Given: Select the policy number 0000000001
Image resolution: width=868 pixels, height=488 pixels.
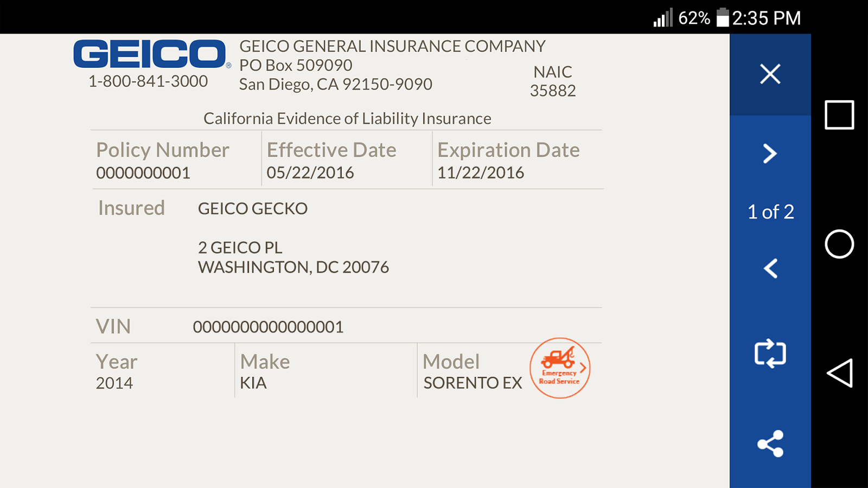Looking at the screenshot, I should pyautogui.click(x=143, y=173).
